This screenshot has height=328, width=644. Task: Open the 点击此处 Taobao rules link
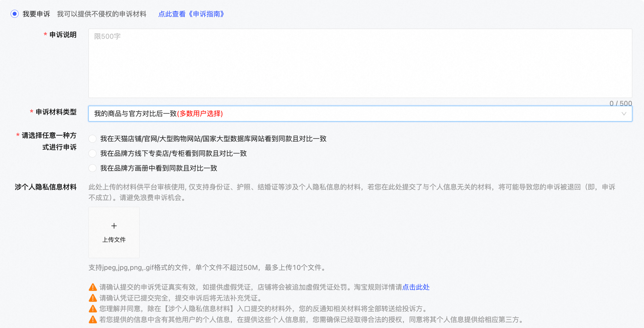tap(416, 287)
